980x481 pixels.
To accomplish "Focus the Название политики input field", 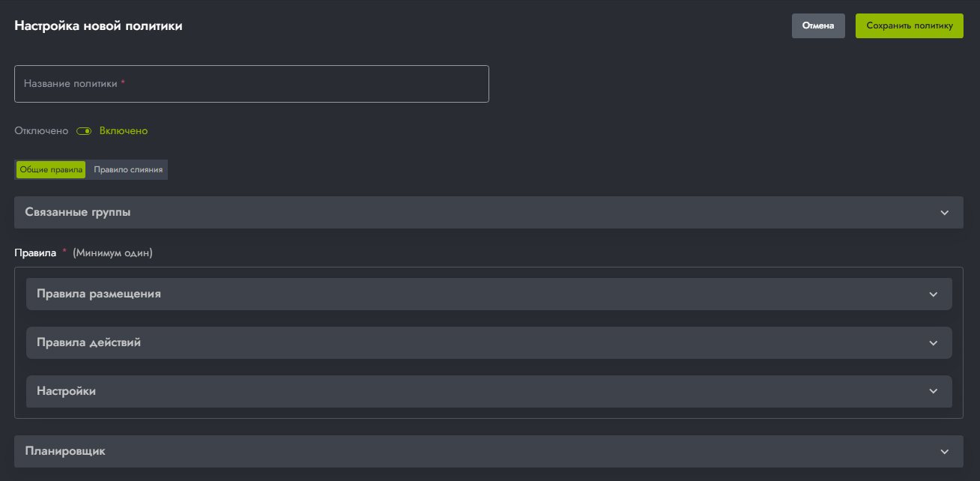I will tap(251, 84).
